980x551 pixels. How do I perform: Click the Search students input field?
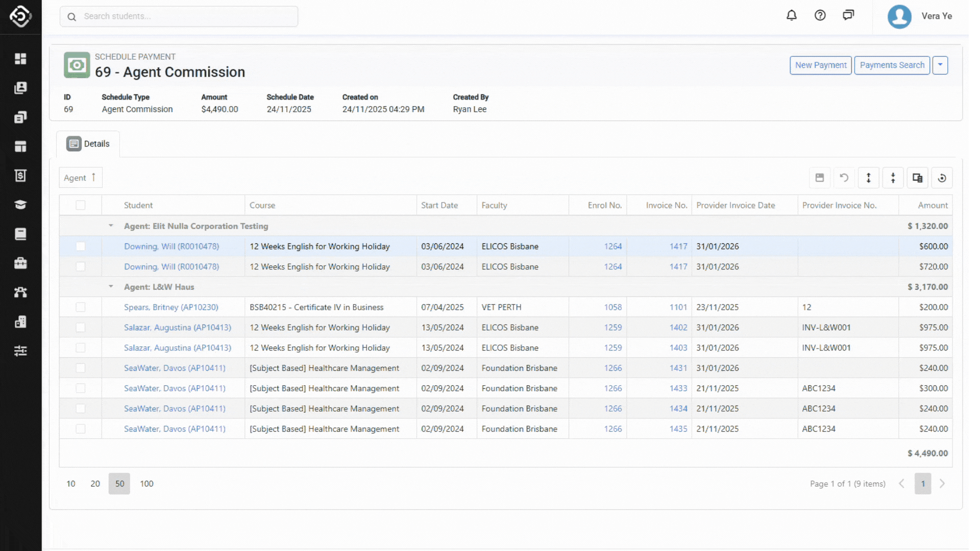[x=179, y=16]
